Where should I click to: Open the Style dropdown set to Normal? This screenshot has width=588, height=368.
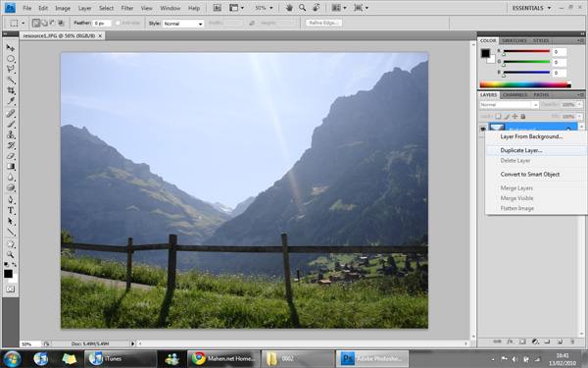[x=183, y=24]
